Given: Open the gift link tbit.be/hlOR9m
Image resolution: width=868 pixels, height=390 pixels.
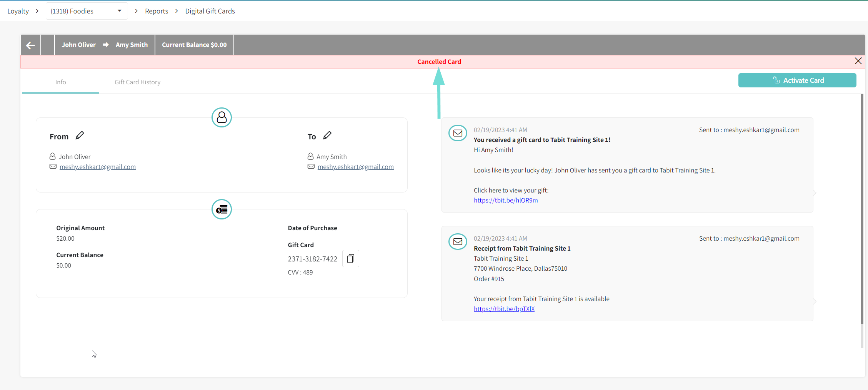Looking at the screenshot, I should click(506, 200).
